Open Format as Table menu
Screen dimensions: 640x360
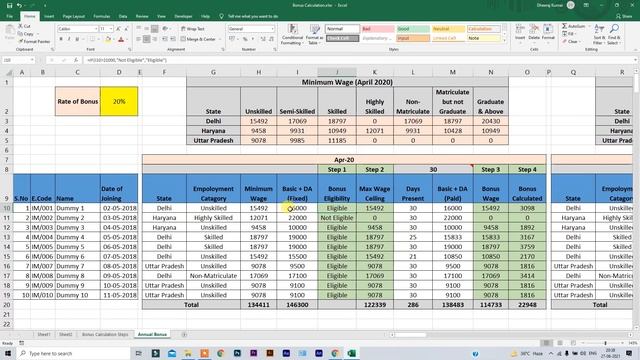point(314,34)
